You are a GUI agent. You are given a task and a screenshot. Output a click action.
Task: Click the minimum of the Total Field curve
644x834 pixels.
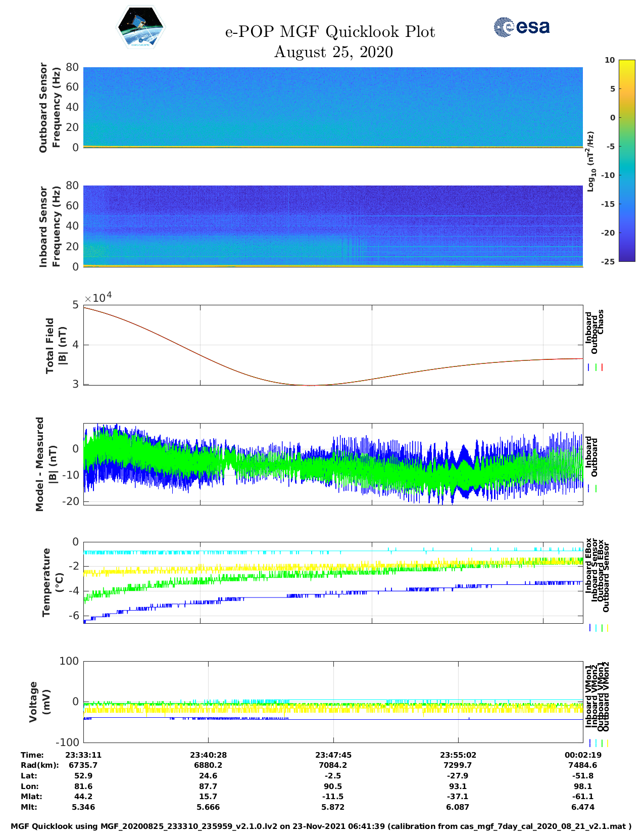(x=309, y=385)
